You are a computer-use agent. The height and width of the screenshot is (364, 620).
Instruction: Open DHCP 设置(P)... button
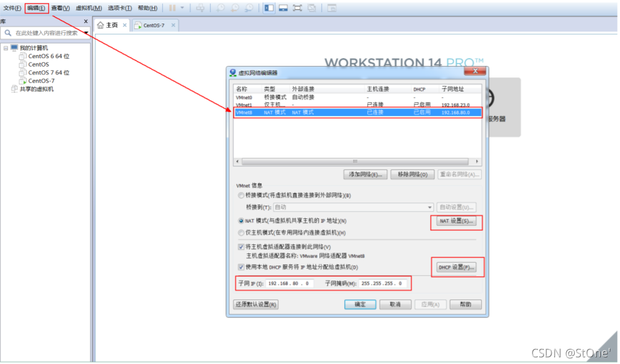click(x=456, y=268)
